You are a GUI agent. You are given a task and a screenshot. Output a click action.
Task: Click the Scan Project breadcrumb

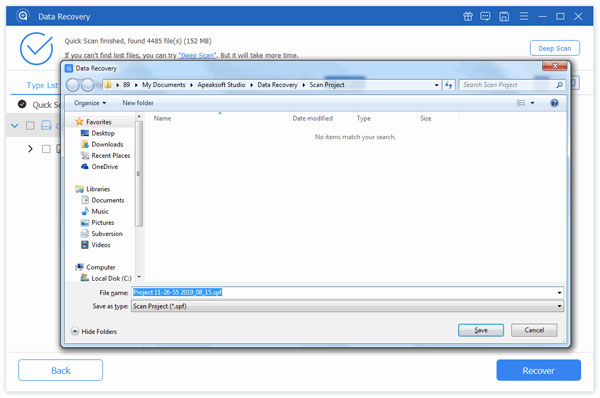coord(327,85)
